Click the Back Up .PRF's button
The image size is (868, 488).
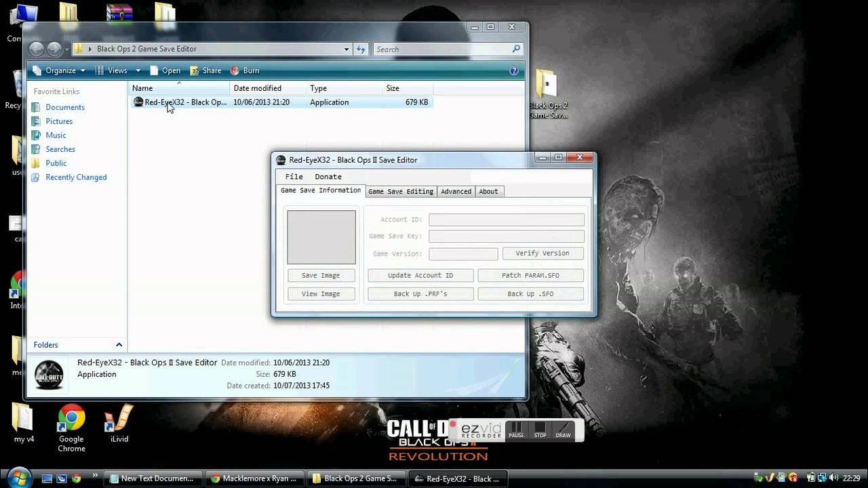420,293
